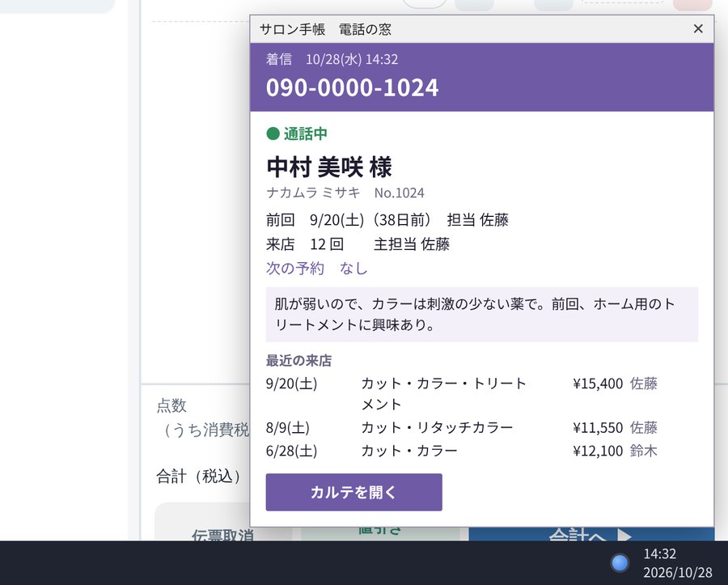The image size is (728, 585).
Task: Click the 主担当 佐藤 text
Action: [x=412, y=244]
